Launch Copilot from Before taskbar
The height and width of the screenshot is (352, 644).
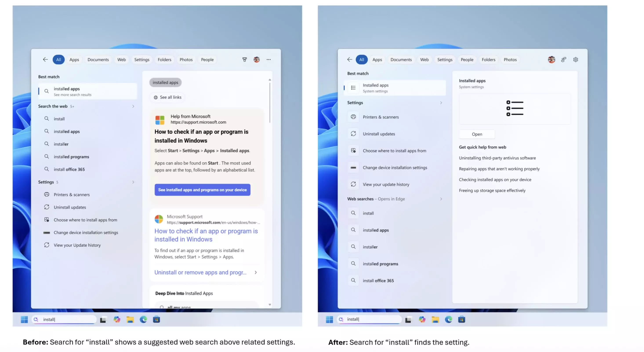(x=117, y=319)
